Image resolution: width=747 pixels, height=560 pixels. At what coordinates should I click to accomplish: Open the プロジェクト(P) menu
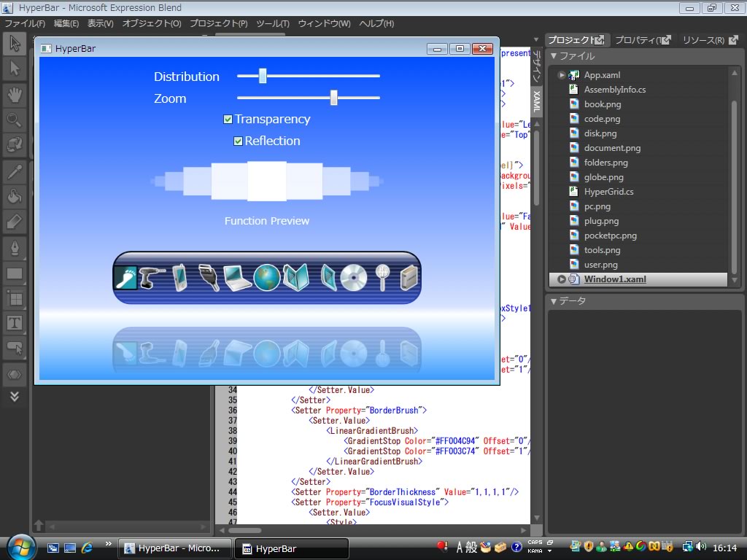tap(219, 23)
